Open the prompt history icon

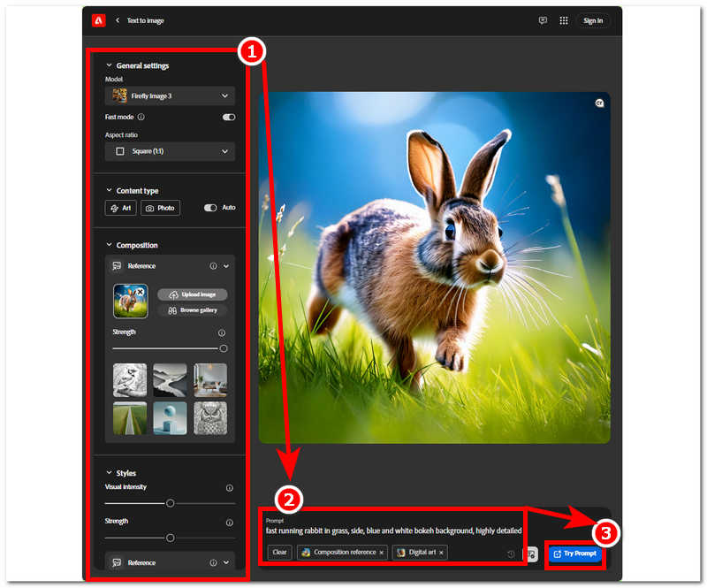point(511,554)
